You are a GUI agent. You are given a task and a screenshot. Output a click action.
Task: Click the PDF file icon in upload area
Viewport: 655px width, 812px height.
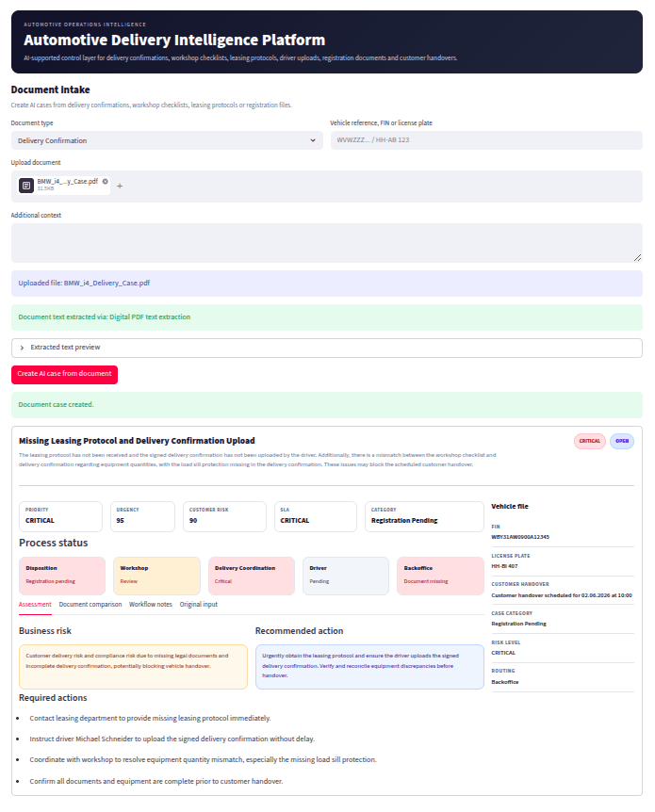pos(26,186)
